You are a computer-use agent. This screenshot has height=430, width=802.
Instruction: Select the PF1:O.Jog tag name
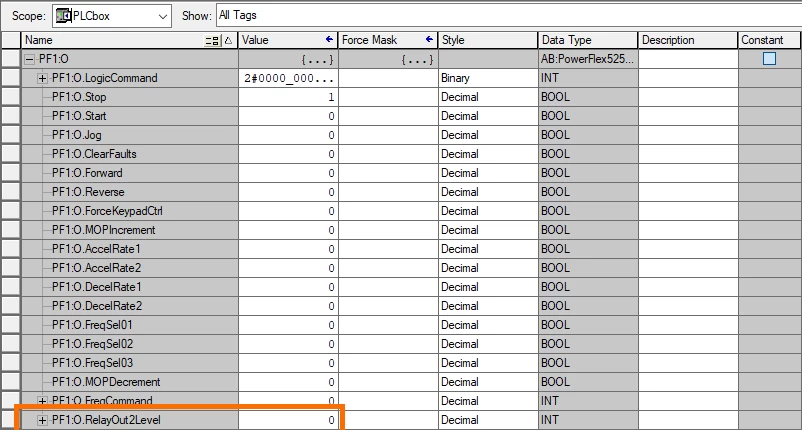point(77,135)
